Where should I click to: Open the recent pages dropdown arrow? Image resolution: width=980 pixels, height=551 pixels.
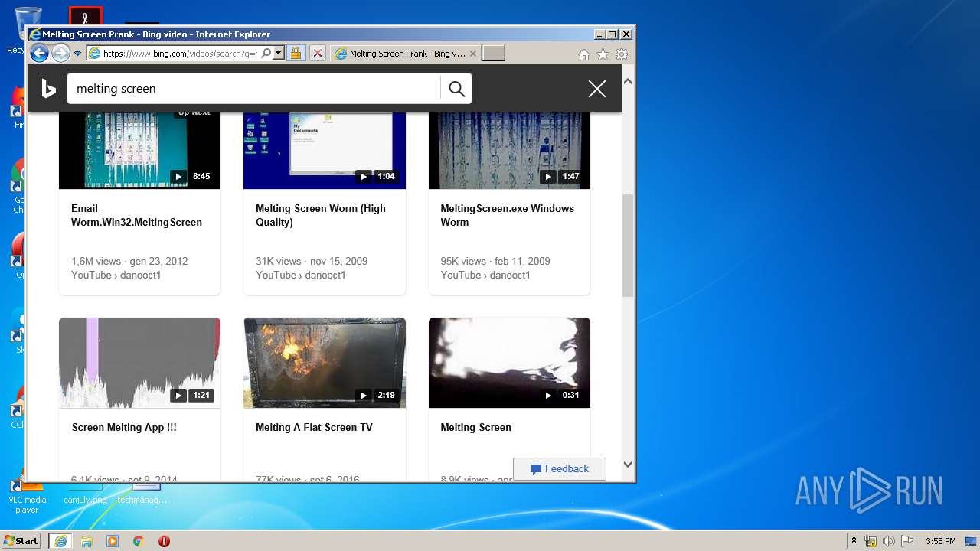[77, 54]
